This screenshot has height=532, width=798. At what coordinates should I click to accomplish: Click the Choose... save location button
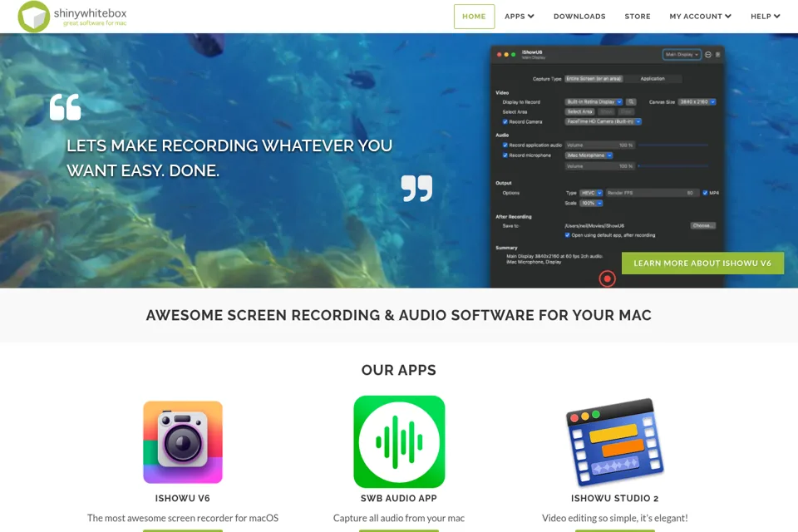(703, 225)
